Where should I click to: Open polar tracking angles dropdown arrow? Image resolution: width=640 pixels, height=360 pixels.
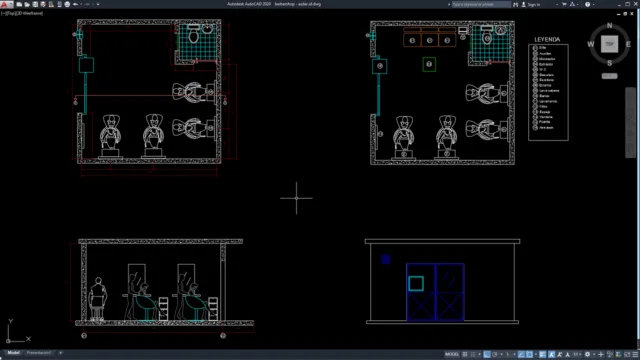(501, 355)
